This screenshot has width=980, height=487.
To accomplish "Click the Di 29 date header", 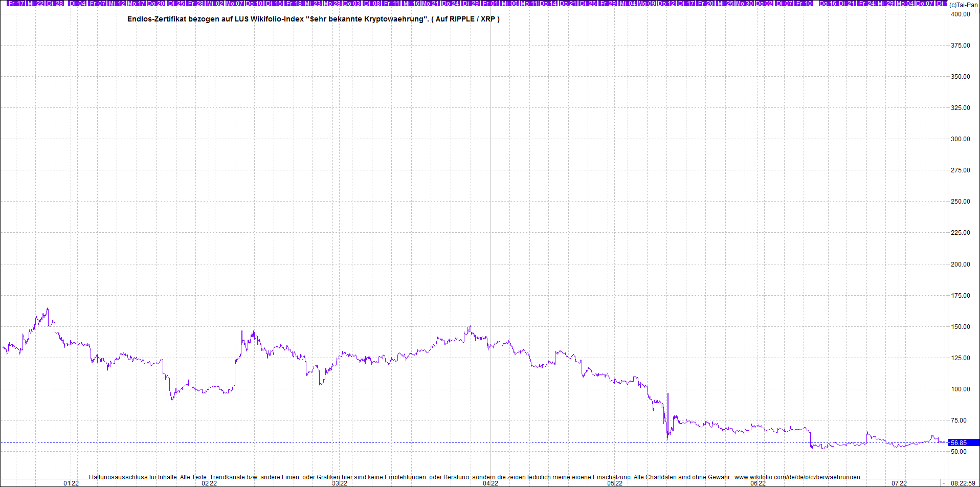I will [x=471, y=3].
